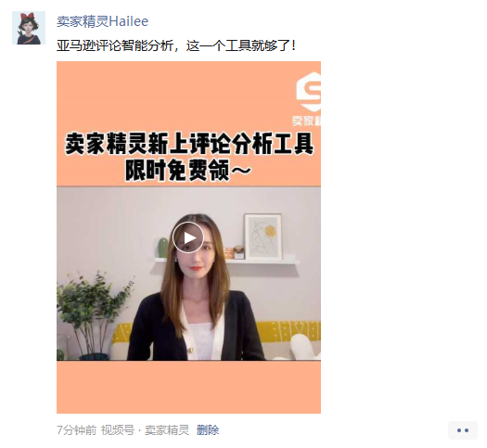Screen dimensions: 487x448
Task: Open the 卖家精灵Hailee username link
Action: pyautogui.click(x=102, y=21)
